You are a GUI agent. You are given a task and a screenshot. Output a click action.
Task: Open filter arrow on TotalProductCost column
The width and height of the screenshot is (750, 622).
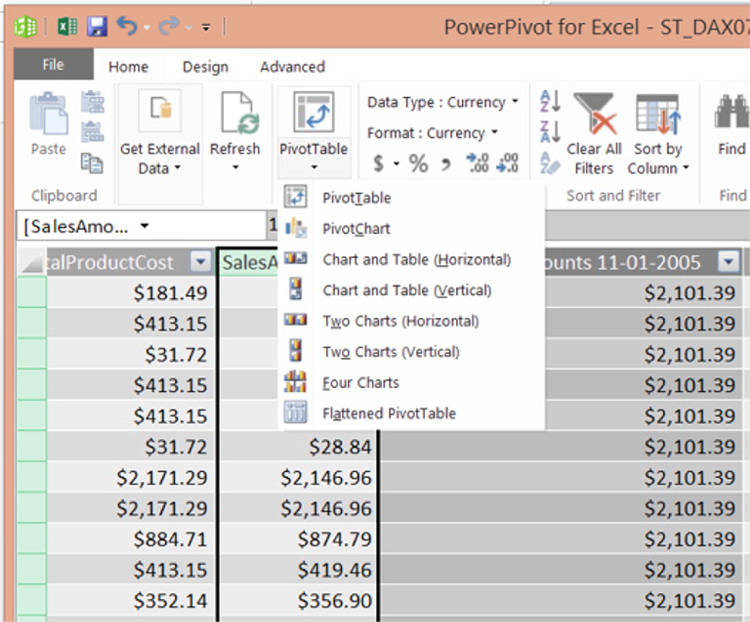pos(201,262)
